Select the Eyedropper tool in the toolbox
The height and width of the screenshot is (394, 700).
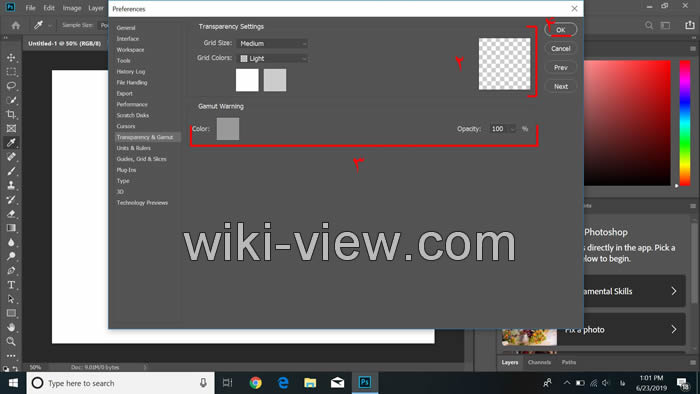pyautogui.click(x=11, y=143)
